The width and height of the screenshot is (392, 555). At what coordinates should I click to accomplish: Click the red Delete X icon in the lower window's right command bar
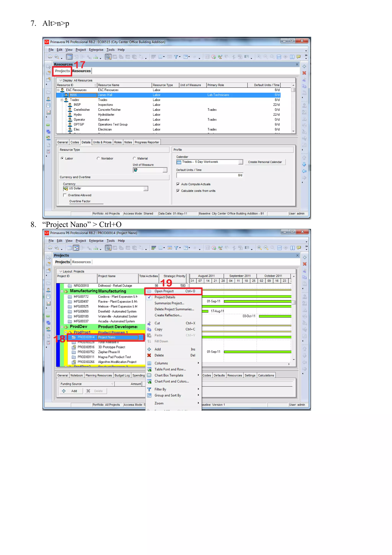(305, 264)
